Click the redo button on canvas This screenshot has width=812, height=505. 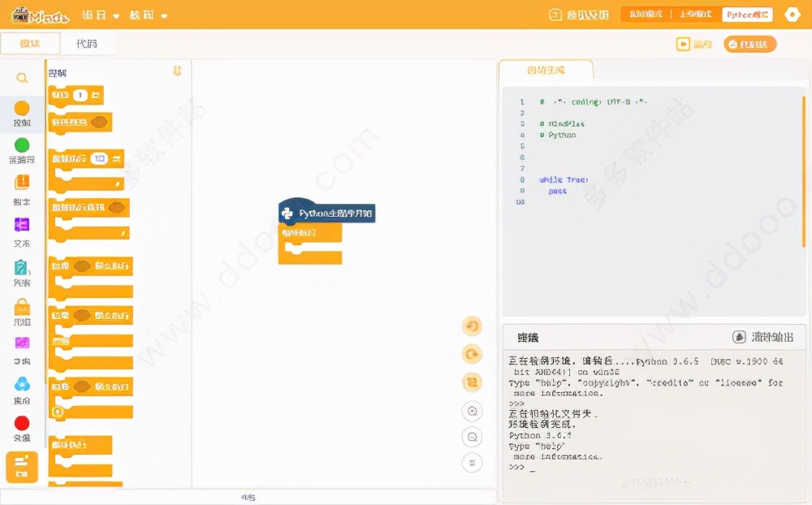(x=472, y=354)
